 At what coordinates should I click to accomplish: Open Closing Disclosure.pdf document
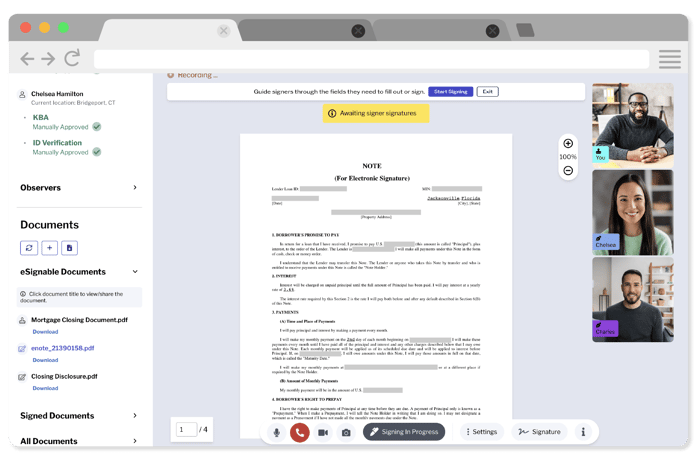[x=64, y=376]
